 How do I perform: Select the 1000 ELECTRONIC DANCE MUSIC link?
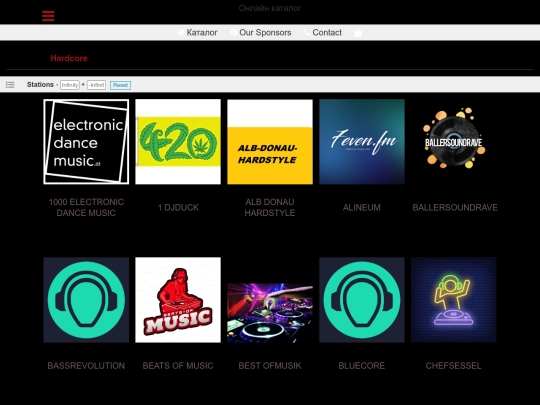click(x=86, y=207)
